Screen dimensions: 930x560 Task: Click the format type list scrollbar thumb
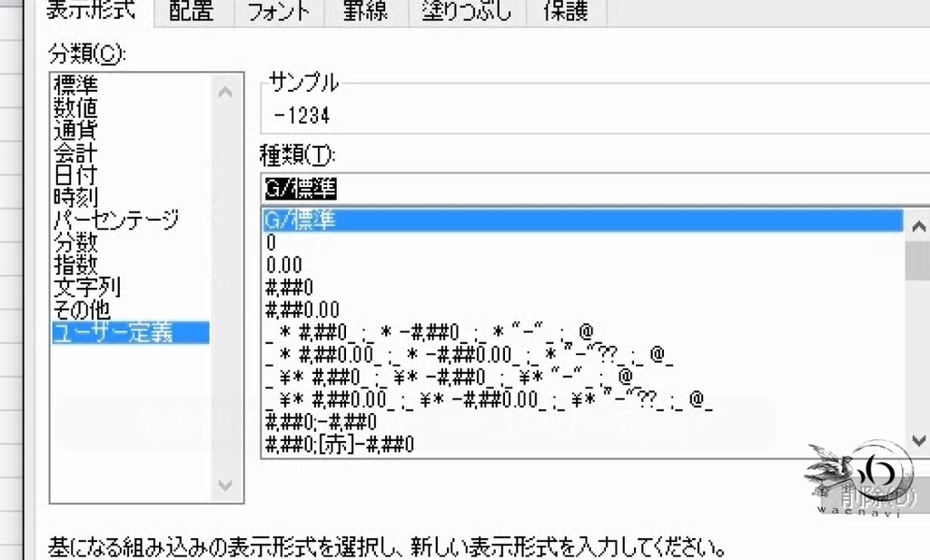(918, 260)
